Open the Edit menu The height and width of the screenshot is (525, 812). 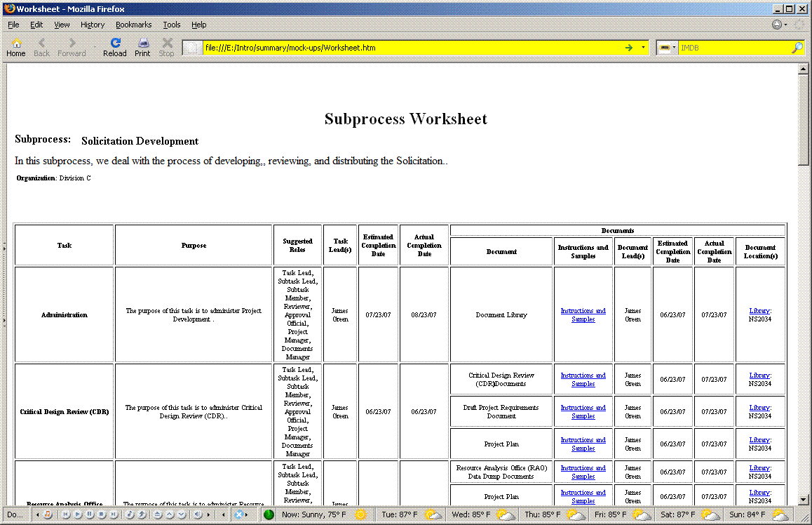click(x=36, y=25)
